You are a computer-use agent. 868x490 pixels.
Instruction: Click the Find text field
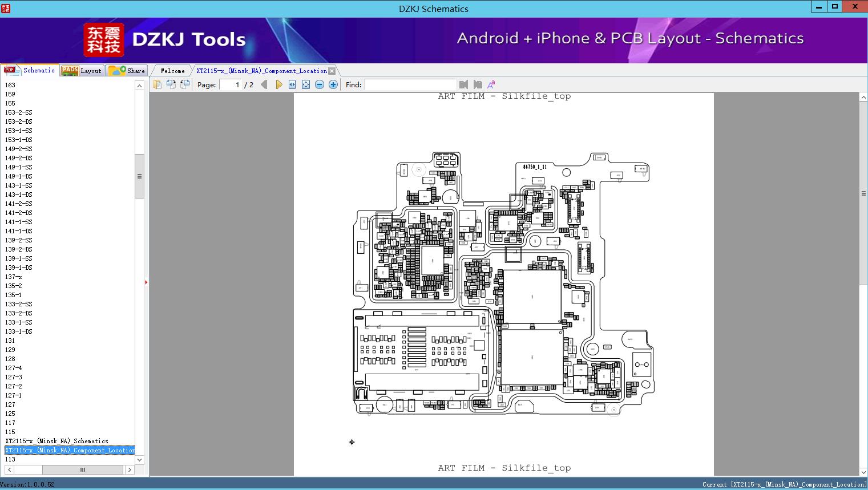[x=410, y=84]
